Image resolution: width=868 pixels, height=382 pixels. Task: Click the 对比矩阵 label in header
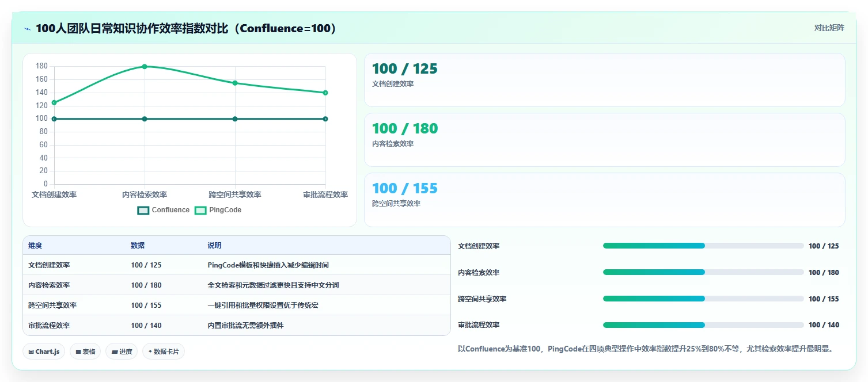pyautogui.click(x=829, y=28)
